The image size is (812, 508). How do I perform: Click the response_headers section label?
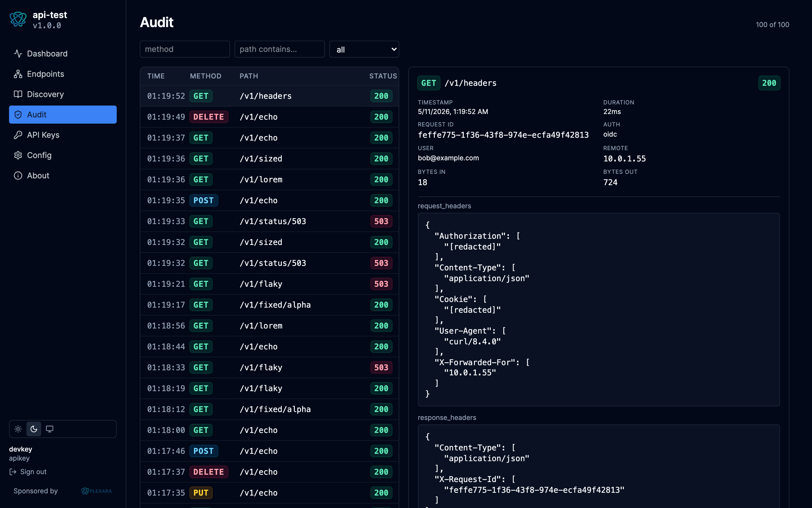(447, 418)
